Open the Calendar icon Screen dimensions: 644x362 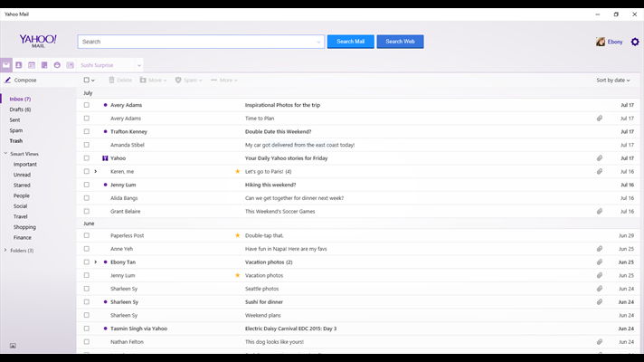coord(32,65)
